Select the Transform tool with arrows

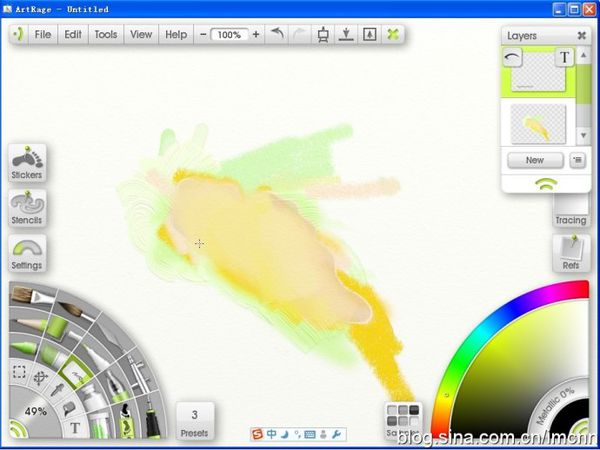(40, 378)
